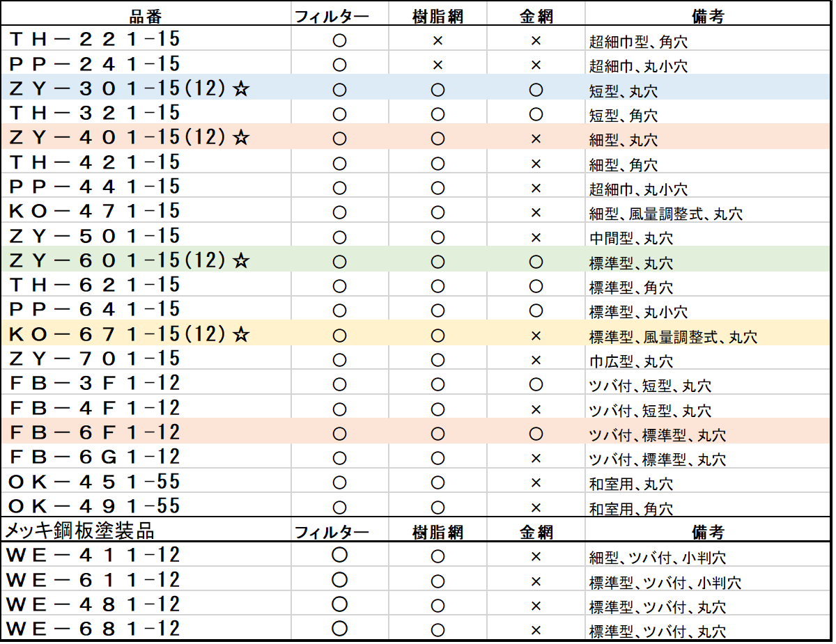
Task: Select product number PP-241-15
Action: coord(95,64)
